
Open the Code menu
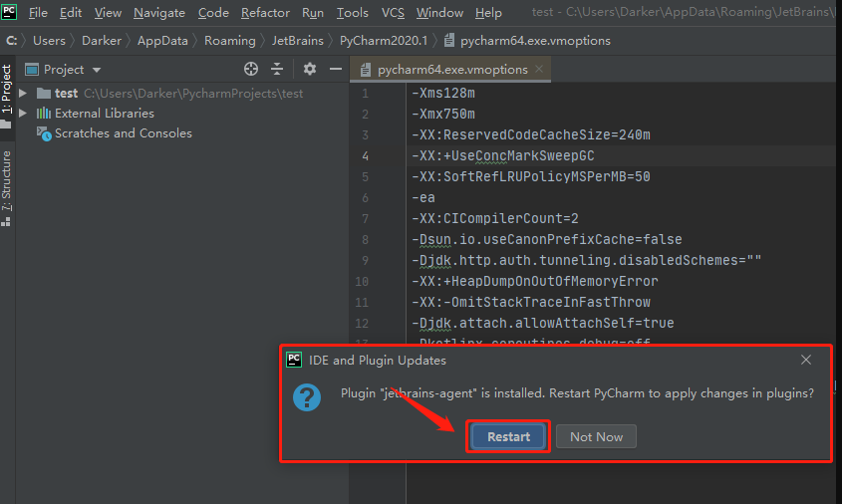click(x=213, y=12)
